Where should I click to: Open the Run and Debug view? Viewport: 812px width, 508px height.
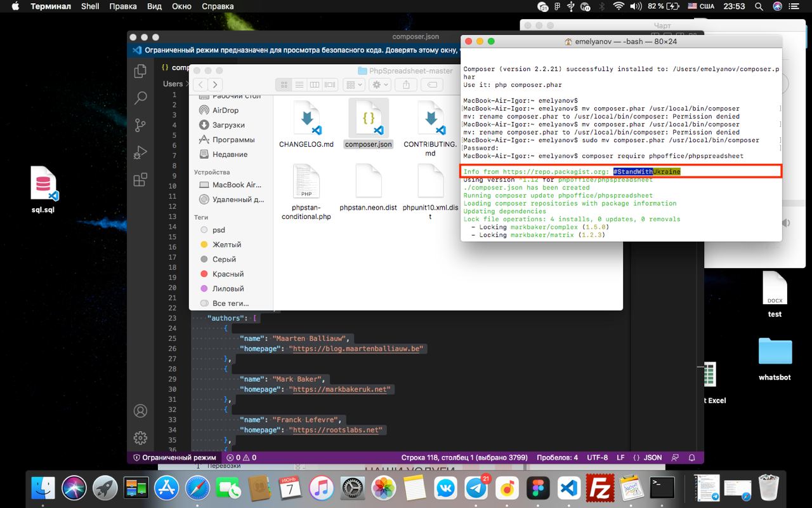click(x=141, y=152)
